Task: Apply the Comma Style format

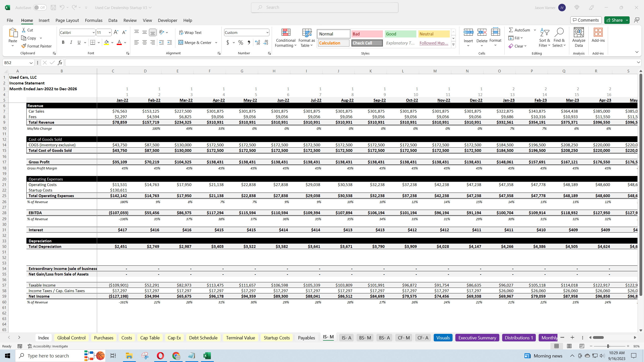Action: pos(249,43)
